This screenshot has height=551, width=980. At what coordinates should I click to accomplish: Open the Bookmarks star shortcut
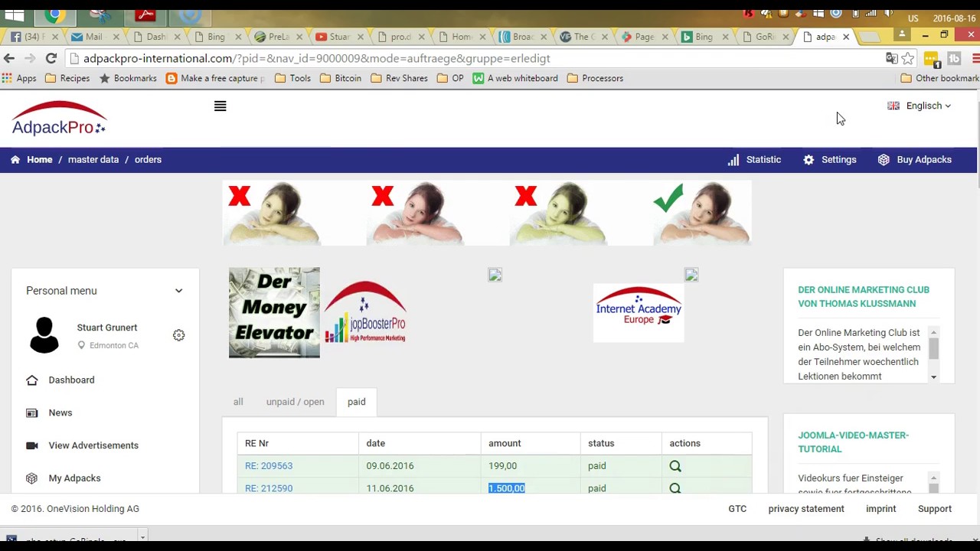click(x=128, y=78)
